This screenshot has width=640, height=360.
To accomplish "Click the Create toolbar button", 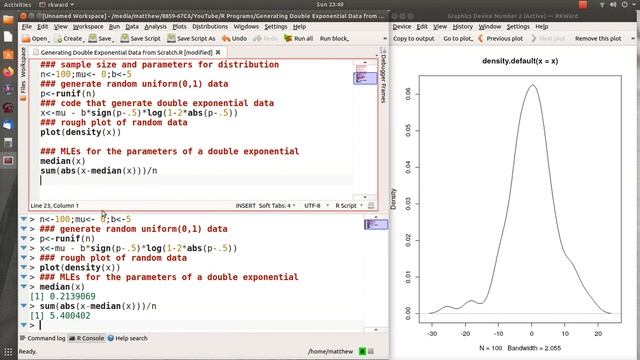I will (69, 38).
